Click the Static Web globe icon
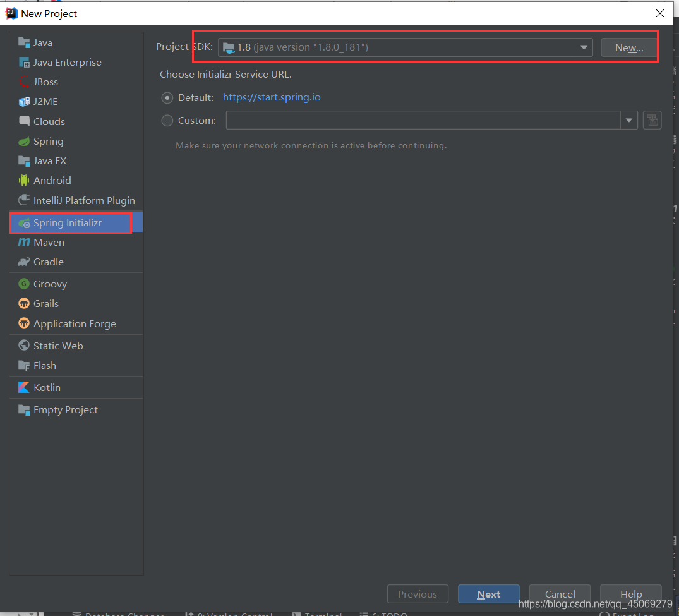Screen dimensions: 679x616 (24, 345)
